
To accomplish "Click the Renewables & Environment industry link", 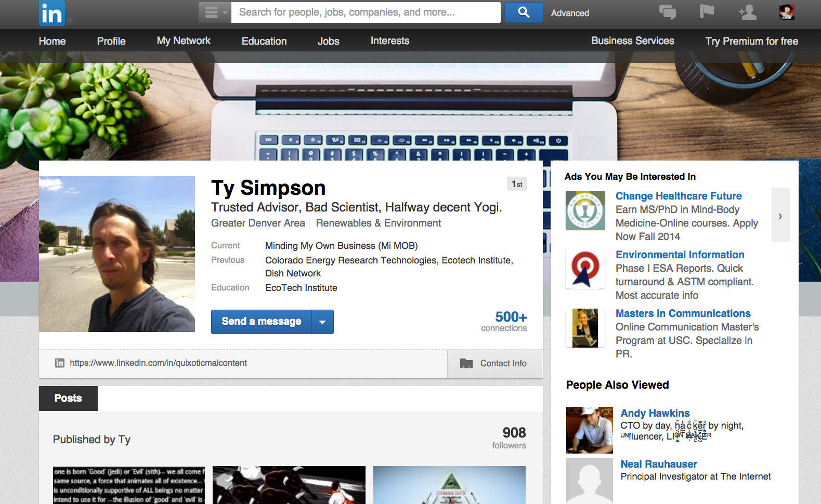I will pos(379,223).
